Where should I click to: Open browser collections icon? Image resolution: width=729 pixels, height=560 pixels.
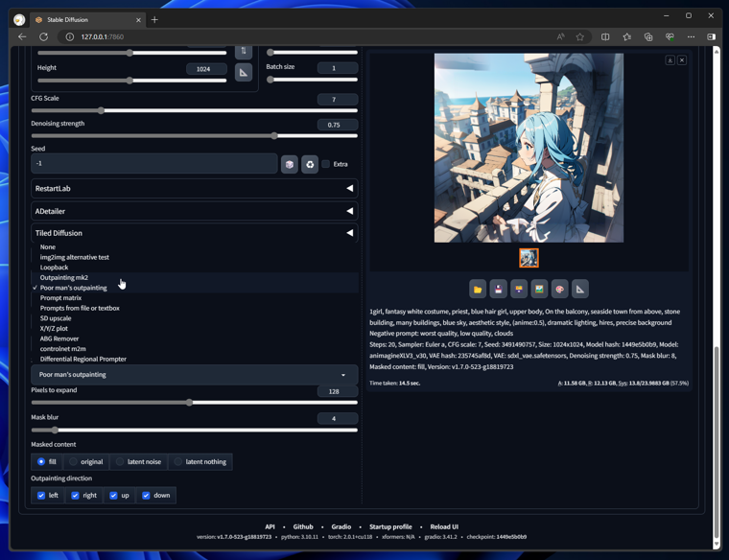648,36
